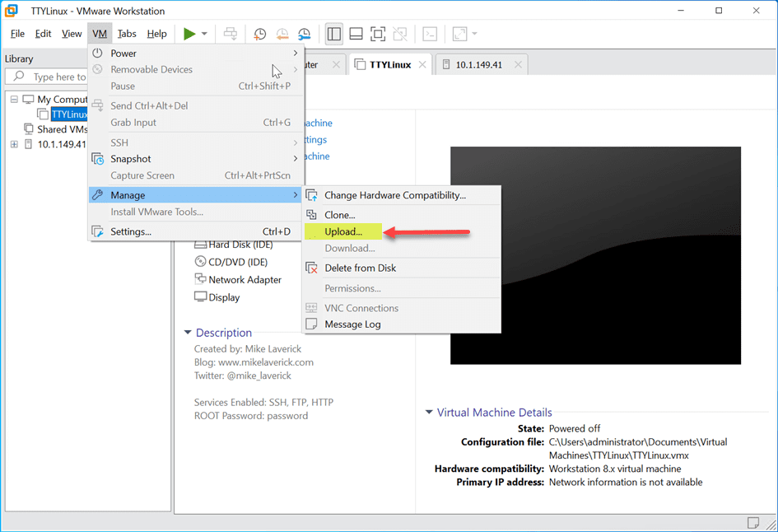Image resolution: width=778 pixels, height=532 pixels.
Task: Expand the Snapshot submenu
Action: coord(195,159)
